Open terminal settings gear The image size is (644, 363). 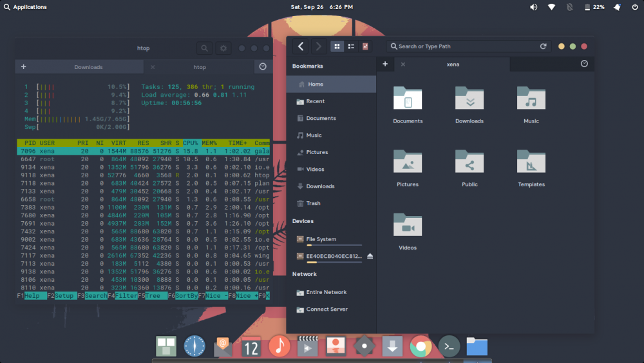coord(223,48)
